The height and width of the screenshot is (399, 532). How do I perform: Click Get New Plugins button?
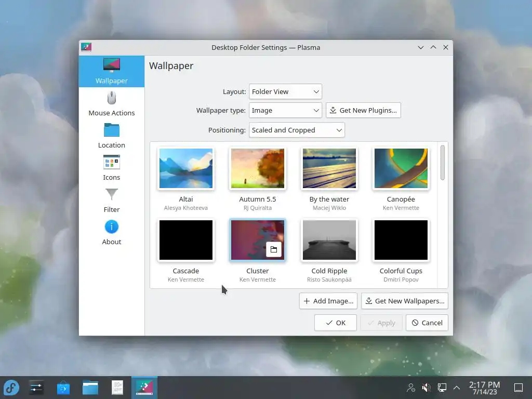[x=363, y=110]
